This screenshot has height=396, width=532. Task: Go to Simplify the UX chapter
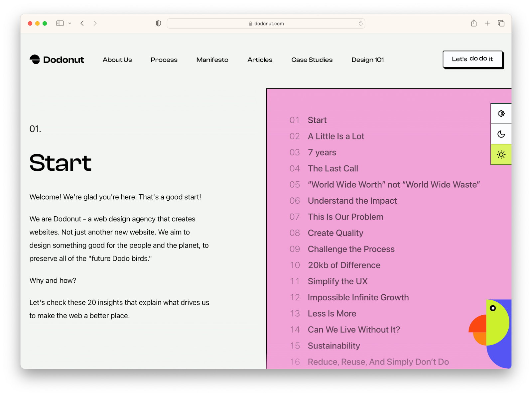coord(329,281)
